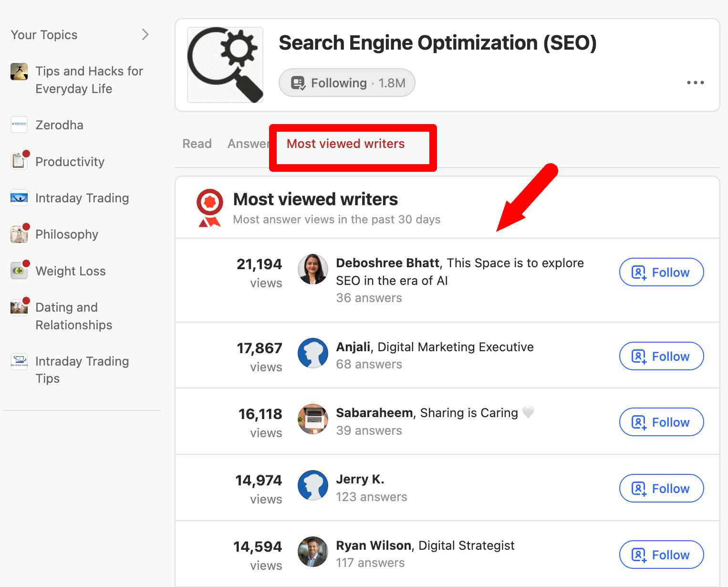Switch to the Read tab
728x587 pixels.
point(197,144)
